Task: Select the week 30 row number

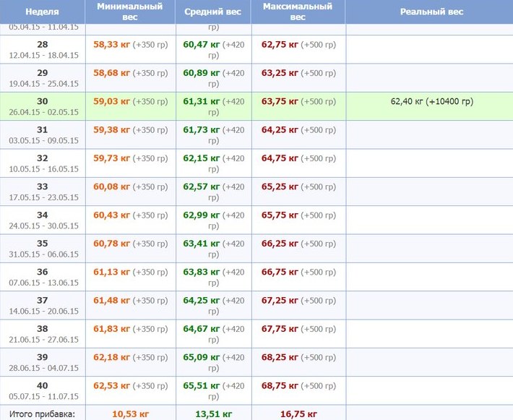Action: (42, 101)
